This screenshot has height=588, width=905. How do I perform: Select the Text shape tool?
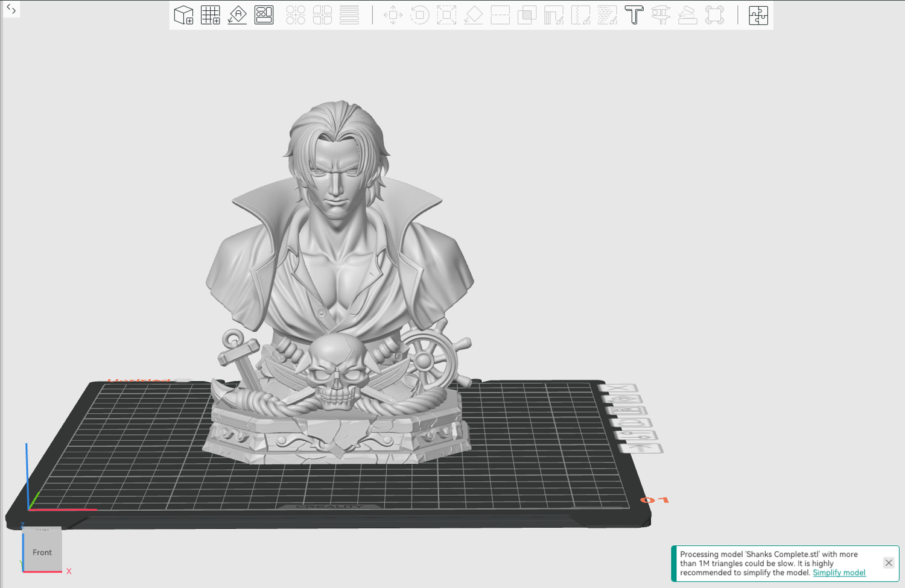634,15
